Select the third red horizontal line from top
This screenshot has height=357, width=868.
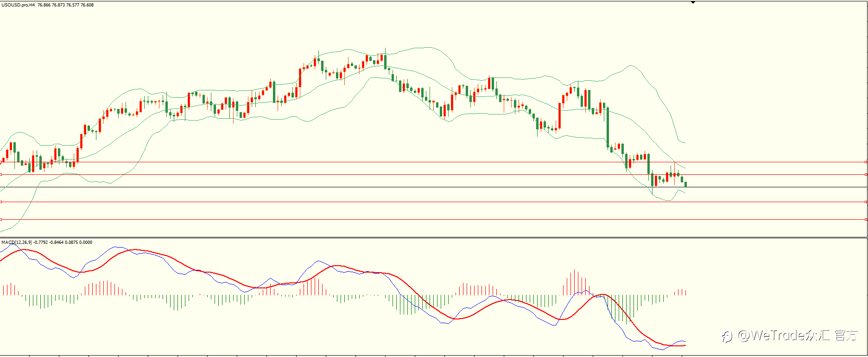434,202
